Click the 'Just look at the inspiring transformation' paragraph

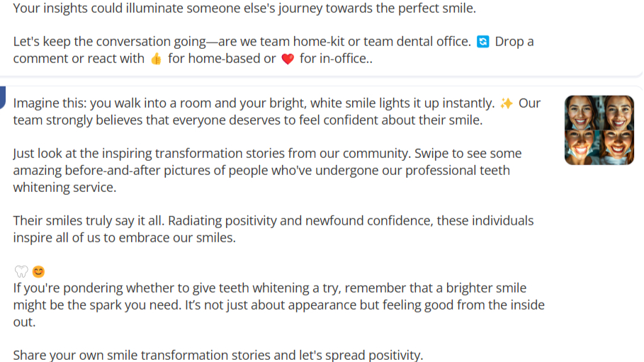[267, 170]
